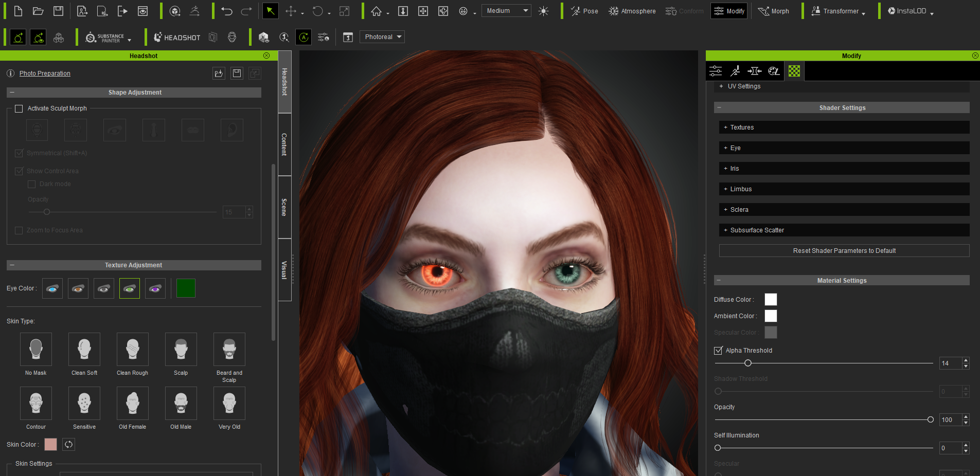Image resolution: width=980 pixels, height=476 pixels.
Task: Toggle Zoom to Focus Area checkbox
Action: [19, 230]
